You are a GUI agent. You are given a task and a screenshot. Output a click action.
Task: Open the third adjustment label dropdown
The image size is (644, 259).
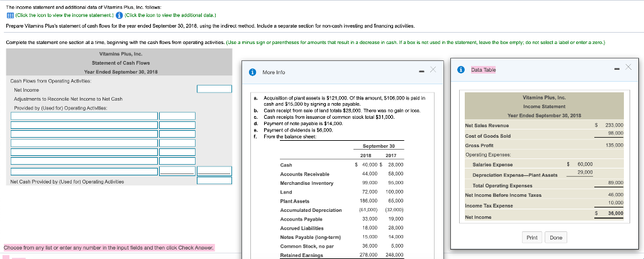(x=84, y=133)
